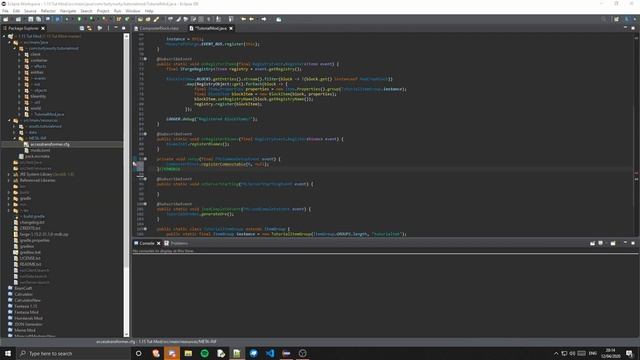The image size is (640, 360).
Task: Select the Fantasia Mod project
Action: tap(27, 312)
